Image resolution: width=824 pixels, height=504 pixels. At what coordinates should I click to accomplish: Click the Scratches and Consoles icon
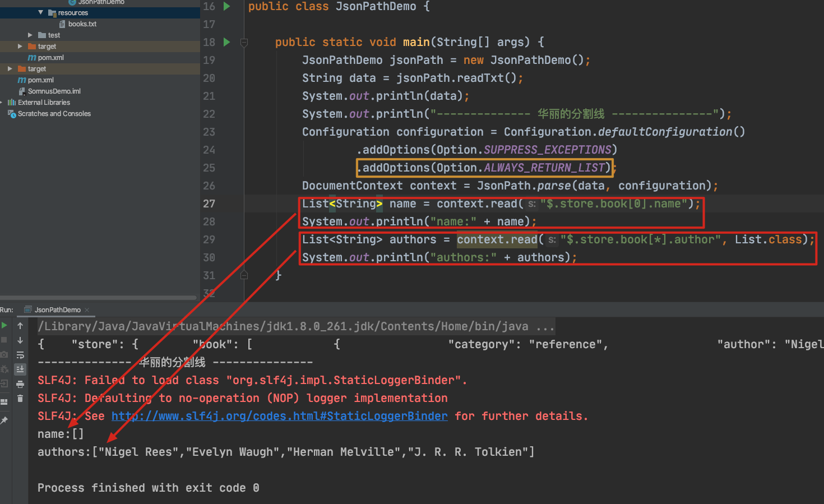pos(12,113)
